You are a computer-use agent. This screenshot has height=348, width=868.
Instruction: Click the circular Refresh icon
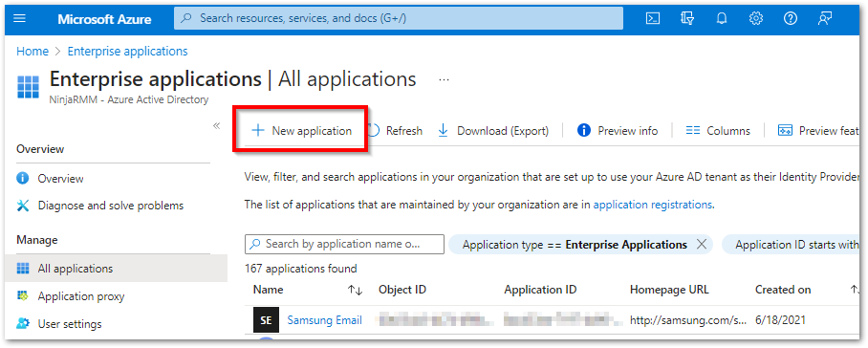[x=374, y=131]
